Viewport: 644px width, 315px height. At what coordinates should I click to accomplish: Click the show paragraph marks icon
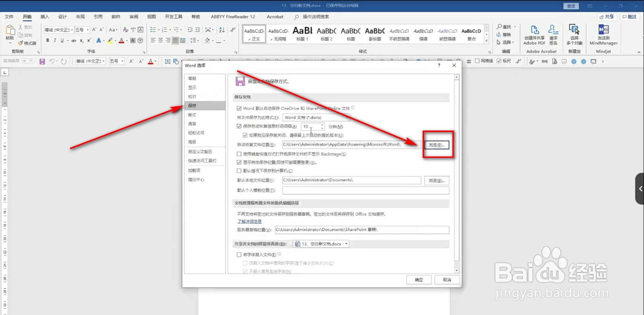pyautogui.click(x=233, y=30)
